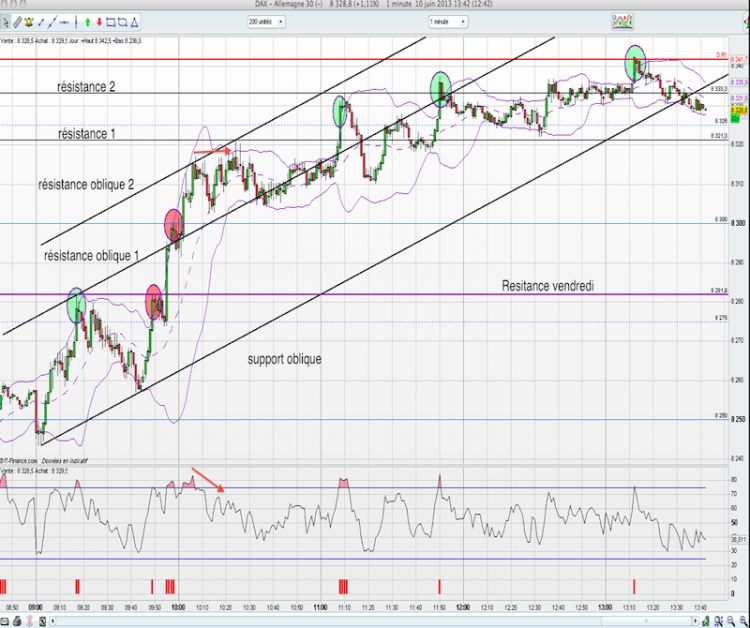Click the horizontal scrollbar left arrow

click(x=53, y=621)
